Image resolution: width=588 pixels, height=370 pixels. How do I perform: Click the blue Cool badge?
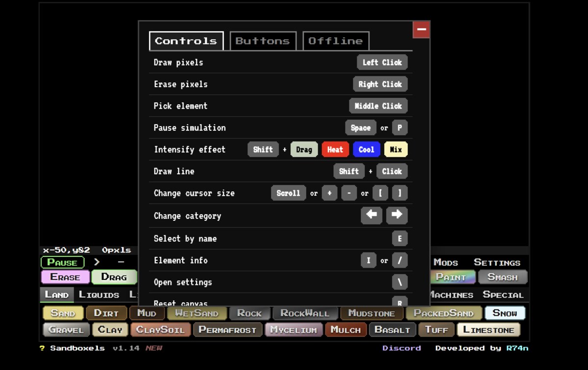(x=367, y=149)
